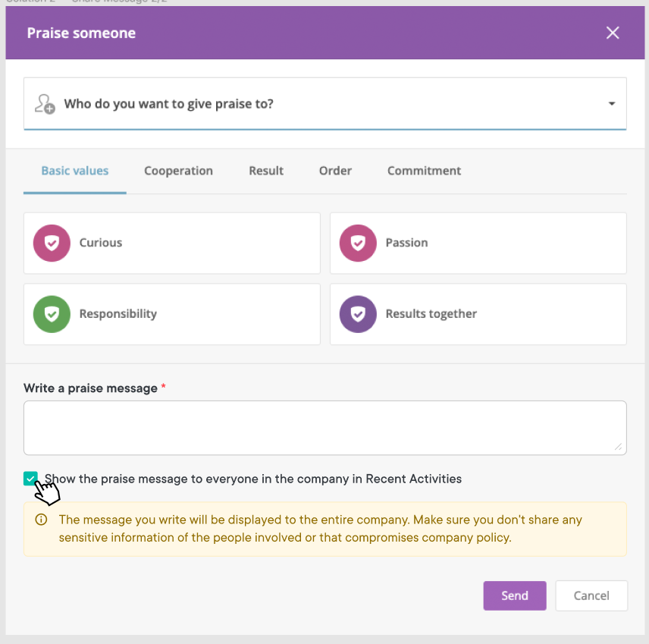Close the Praise someone dialog

pos(613,33)
